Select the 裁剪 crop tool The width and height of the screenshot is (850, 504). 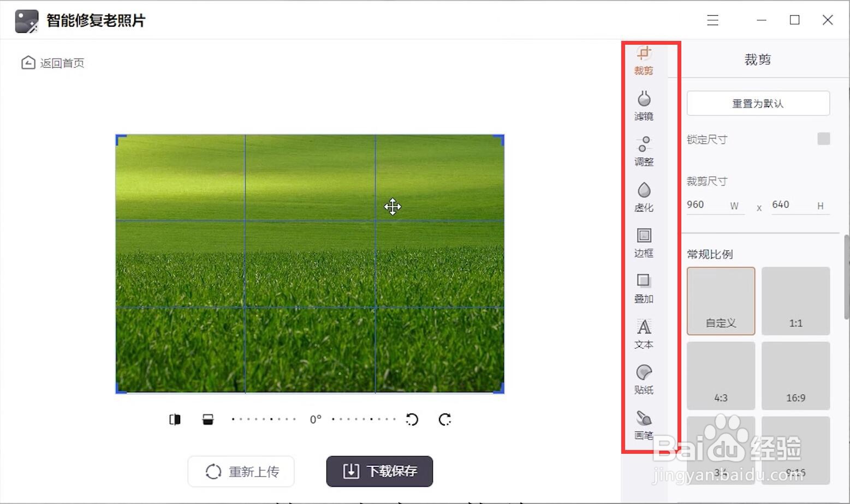pos(644,61)
